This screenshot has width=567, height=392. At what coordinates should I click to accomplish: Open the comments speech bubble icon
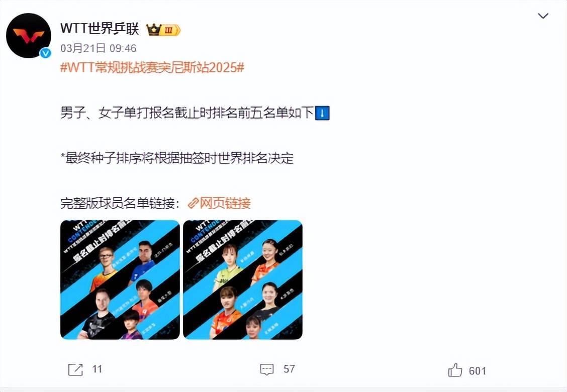click(267, 369)
